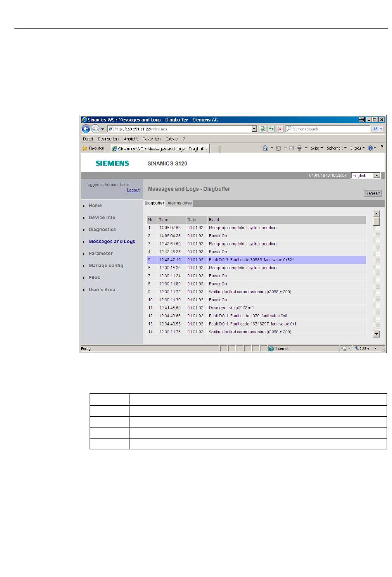392x577 pixels.
Task: Click the vertical scrollbar thumb
Action: click(x=376, y=221)
